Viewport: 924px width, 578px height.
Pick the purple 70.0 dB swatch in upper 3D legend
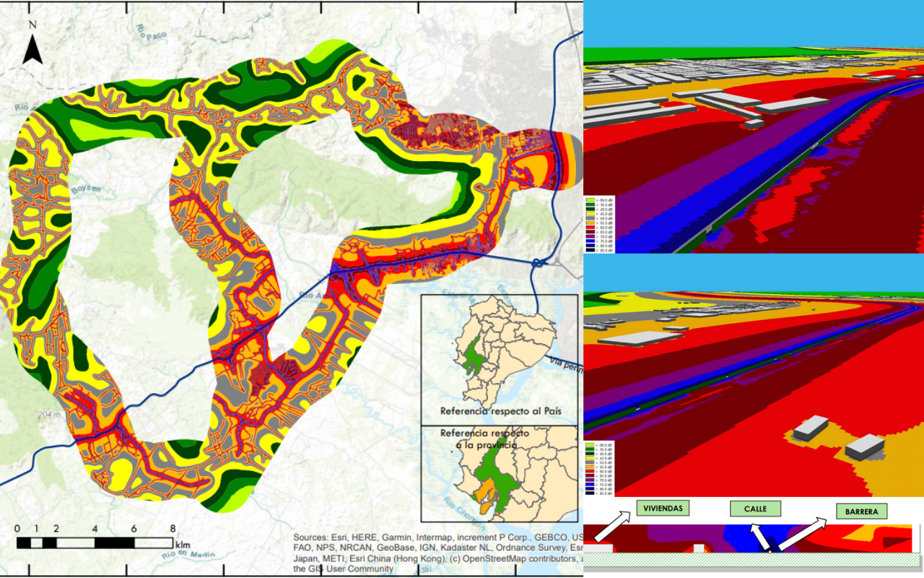tap(589, 236)
